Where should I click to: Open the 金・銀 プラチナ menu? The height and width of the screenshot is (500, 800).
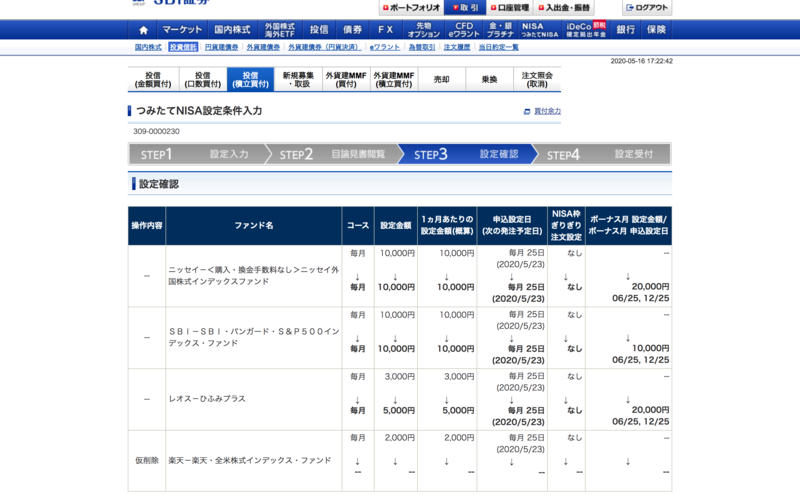point(500,30)
